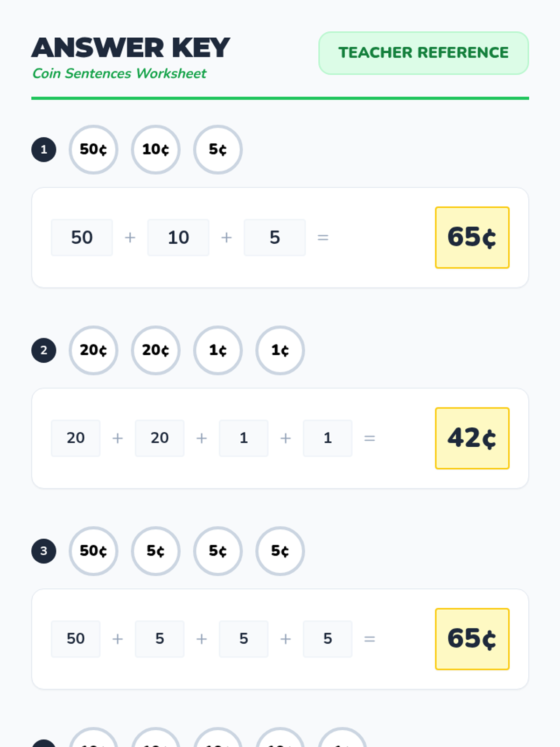Click the 42¢ answer box
Screen dimensions: 560x747
coord(472,438)
